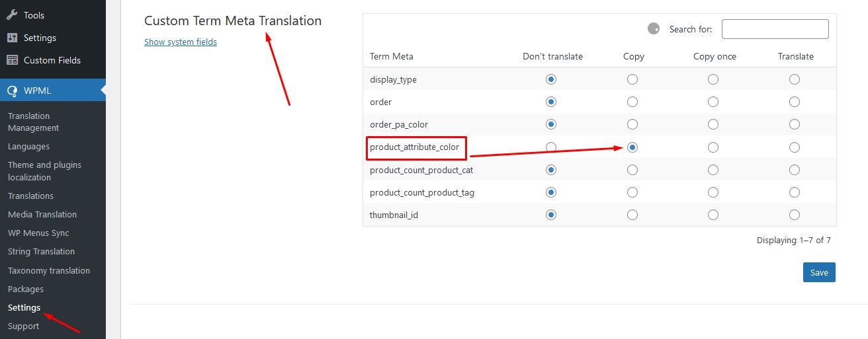This screenshot has width=868, height=339.
Task: Click the Show system fields link
Action: [181, 42]
